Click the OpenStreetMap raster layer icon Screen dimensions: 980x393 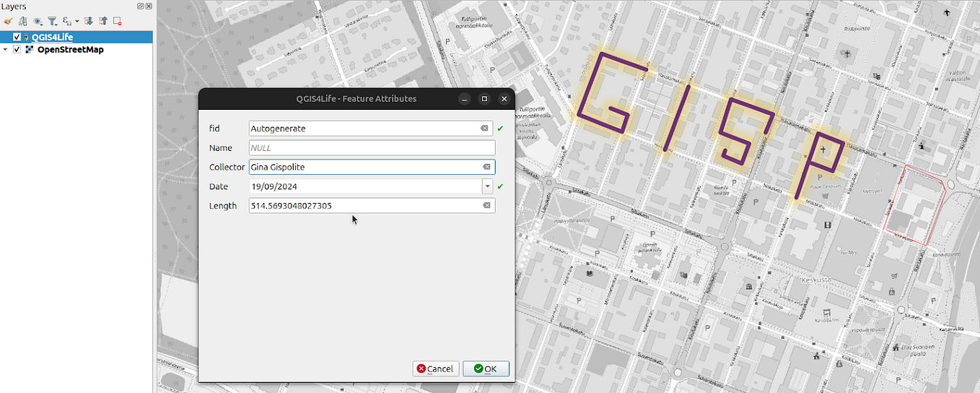coord(29,50)
